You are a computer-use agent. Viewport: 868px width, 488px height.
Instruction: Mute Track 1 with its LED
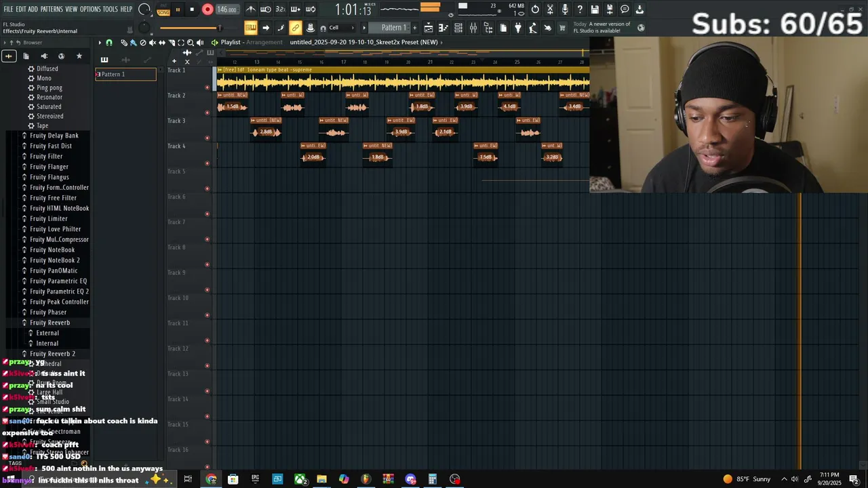coord(208,87)
